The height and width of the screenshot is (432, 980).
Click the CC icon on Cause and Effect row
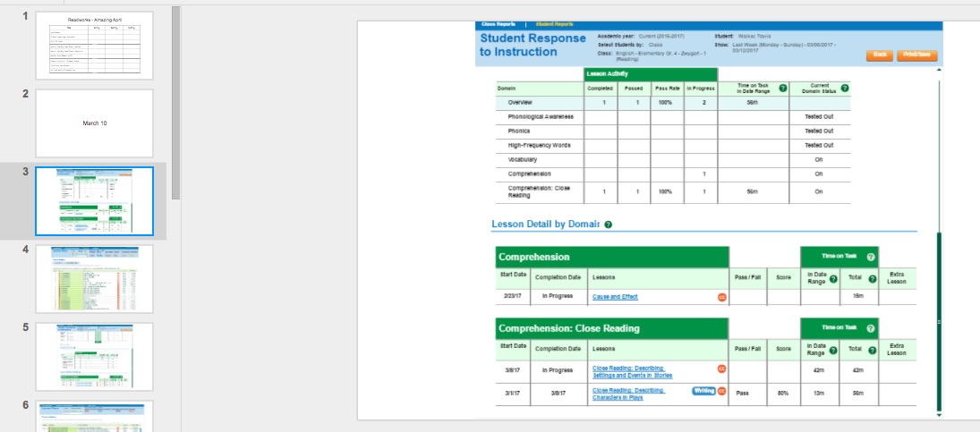click(x=721, y=297)
